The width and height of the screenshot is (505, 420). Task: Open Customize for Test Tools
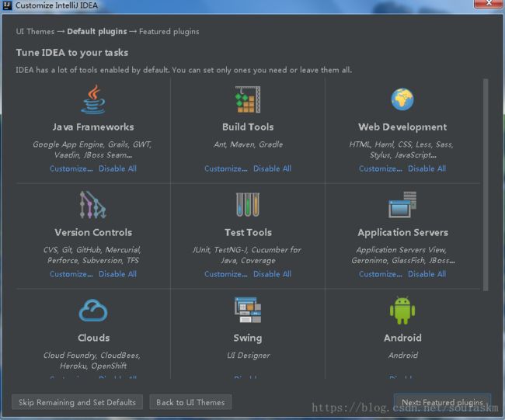coord(226,274)
